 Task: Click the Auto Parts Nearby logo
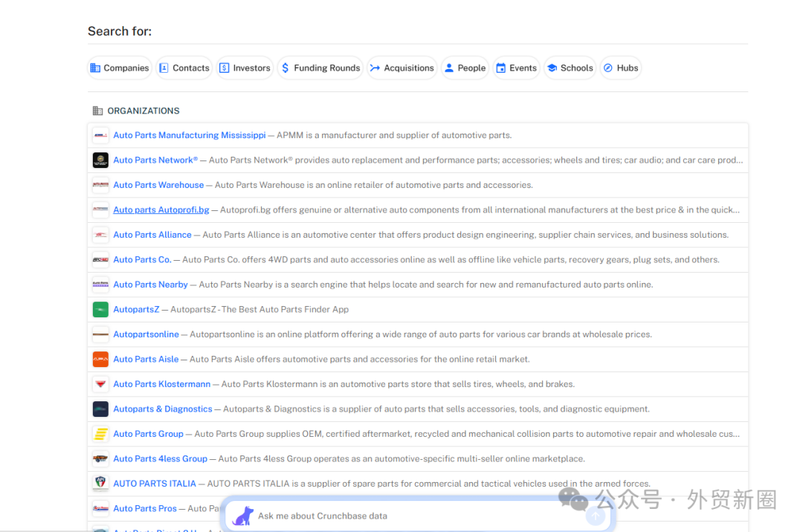(100, 285)
